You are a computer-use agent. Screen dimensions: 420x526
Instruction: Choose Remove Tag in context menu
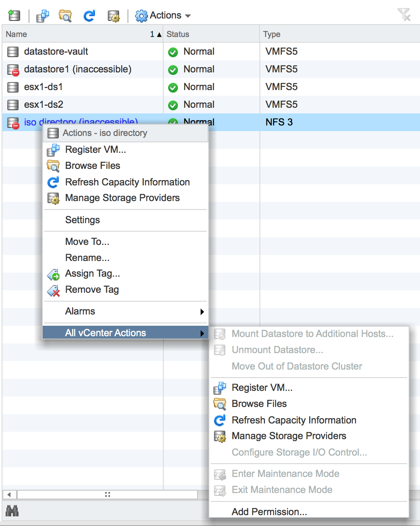[126, 290]
